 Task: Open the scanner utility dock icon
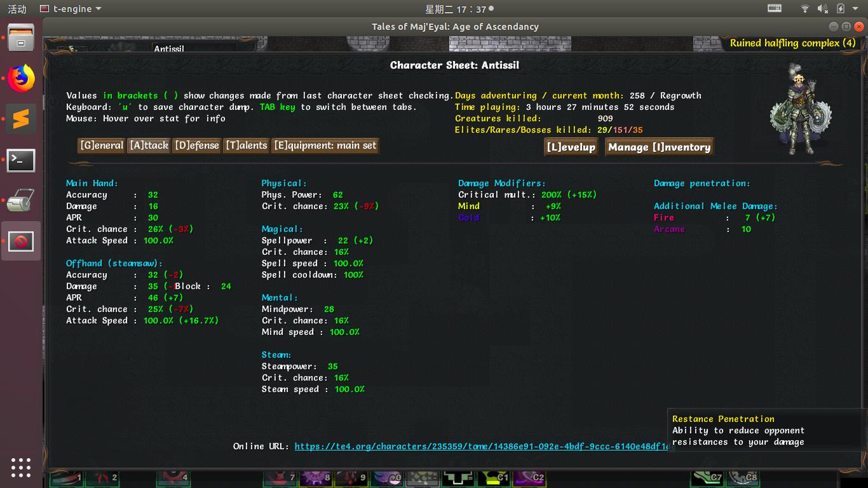[x=21, y=201]
